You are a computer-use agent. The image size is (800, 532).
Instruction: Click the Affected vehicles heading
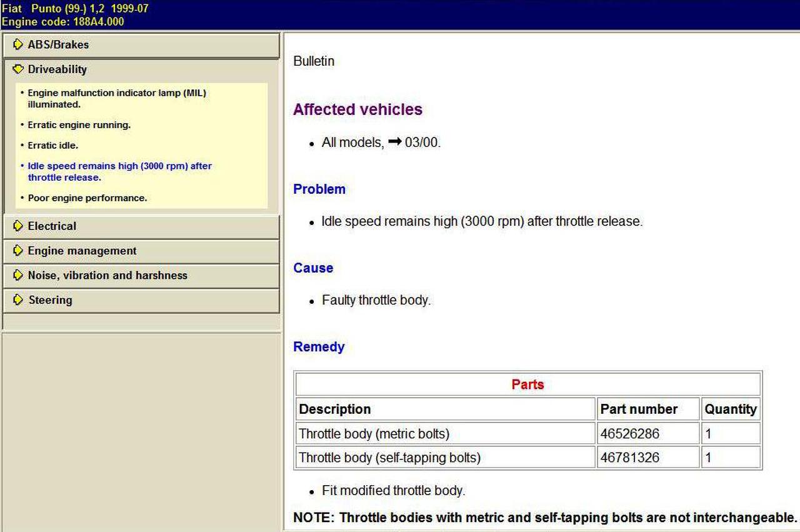point(357,109)
